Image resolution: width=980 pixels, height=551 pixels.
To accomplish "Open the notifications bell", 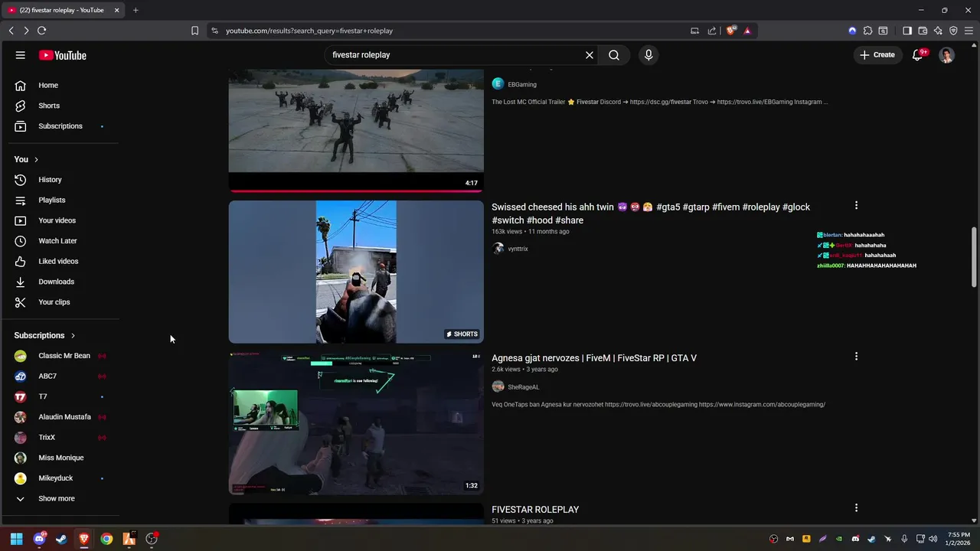I will [918, 55].
